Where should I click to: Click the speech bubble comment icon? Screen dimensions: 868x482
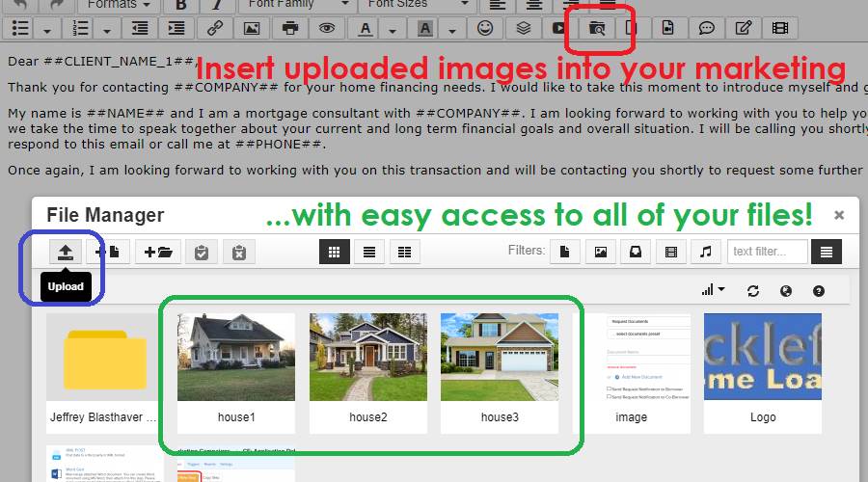(x=706, y=28)
